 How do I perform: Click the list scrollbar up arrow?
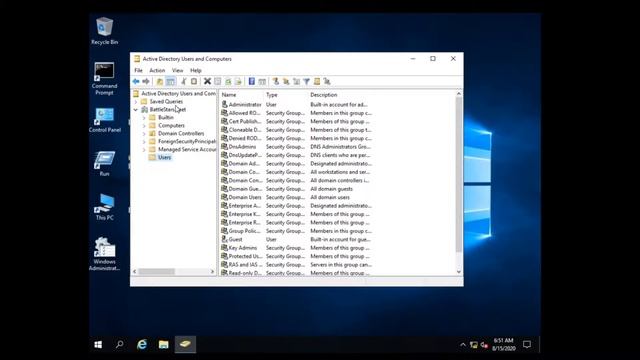coord(459,94)
